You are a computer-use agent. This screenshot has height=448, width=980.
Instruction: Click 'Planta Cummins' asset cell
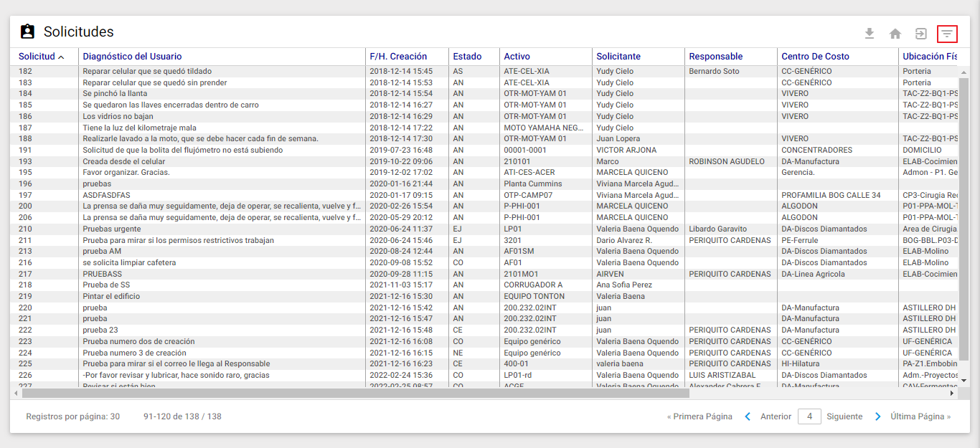533,184
